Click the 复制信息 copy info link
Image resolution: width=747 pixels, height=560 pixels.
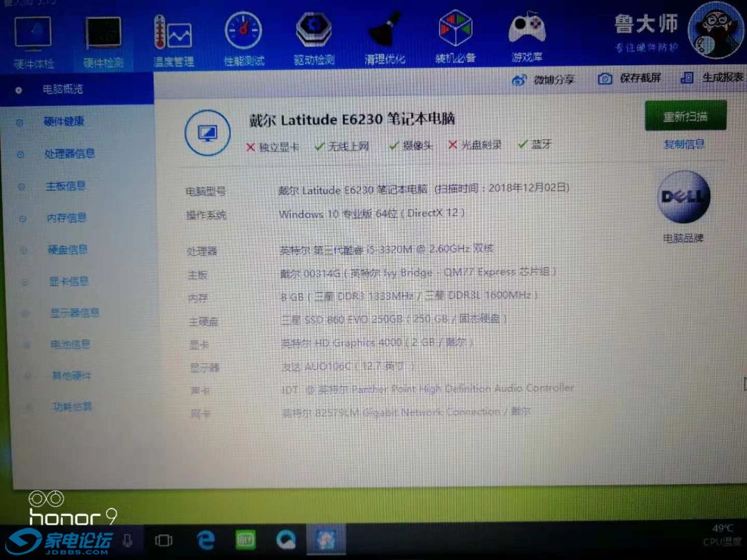coord(685,144)
